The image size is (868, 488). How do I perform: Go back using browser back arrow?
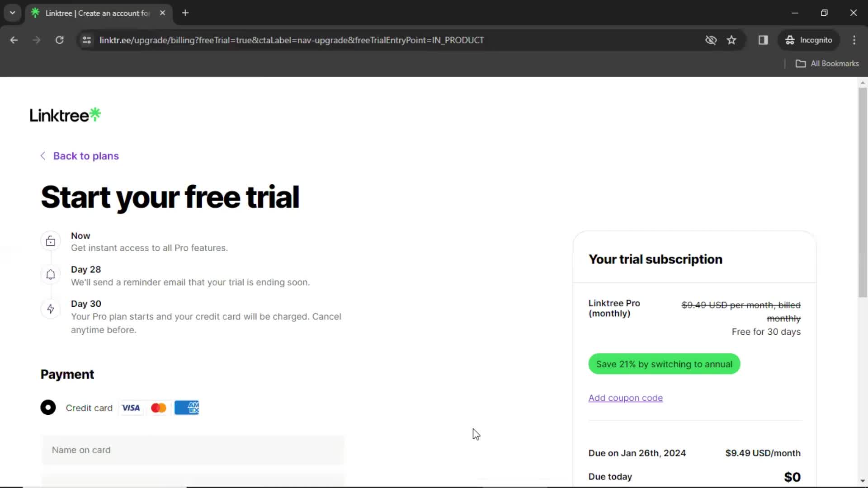(x=14, y=40)
